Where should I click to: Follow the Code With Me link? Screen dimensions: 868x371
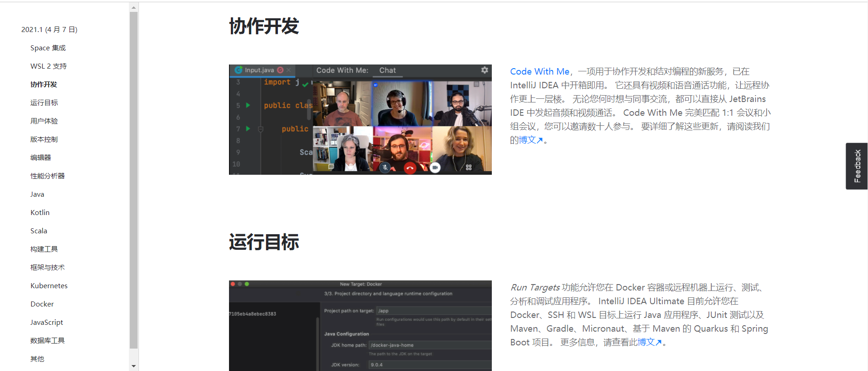point(540,71)
